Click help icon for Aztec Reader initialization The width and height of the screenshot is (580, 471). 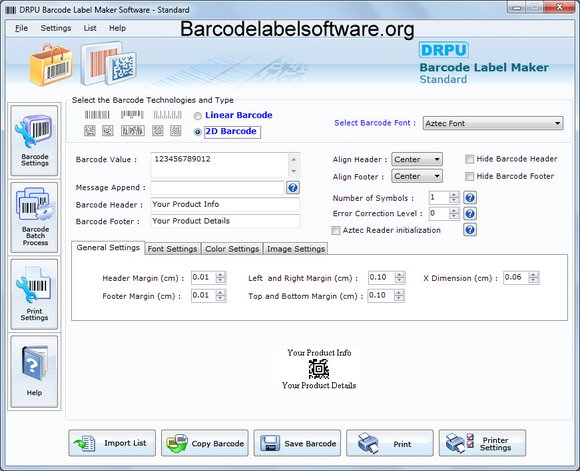coord(470,230)
